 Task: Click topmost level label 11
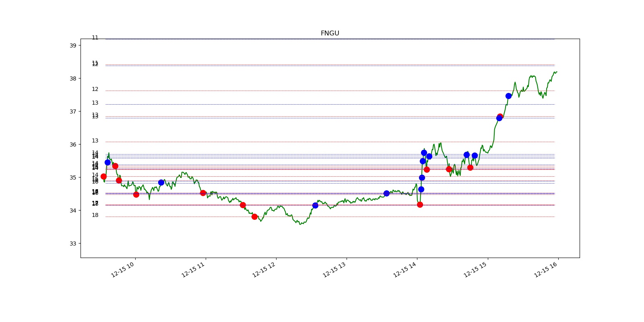coord(95,38)
